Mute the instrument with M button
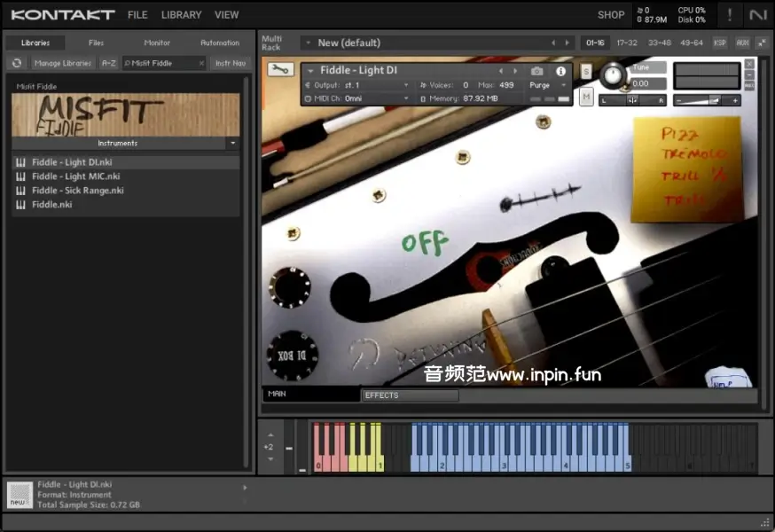 point(586,97)
